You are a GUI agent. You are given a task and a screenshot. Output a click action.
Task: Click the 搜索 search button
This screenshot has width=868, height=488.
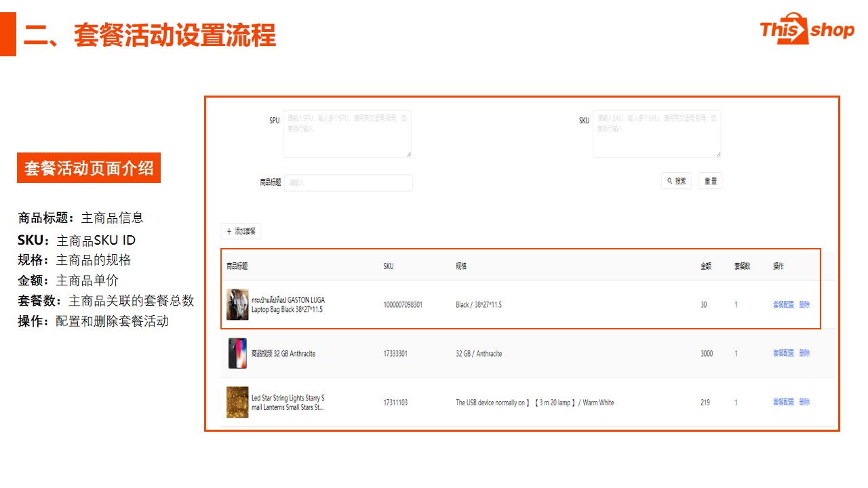[677, 181]
